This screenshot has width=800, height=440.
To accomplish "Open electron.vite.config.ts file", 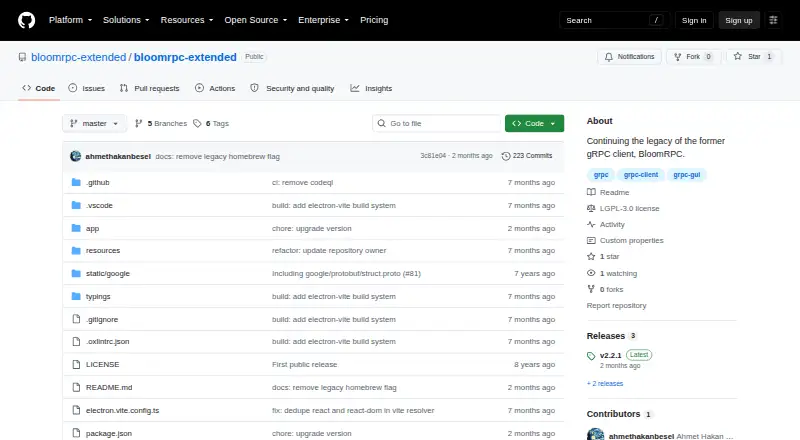I will [x=122, y=410].
